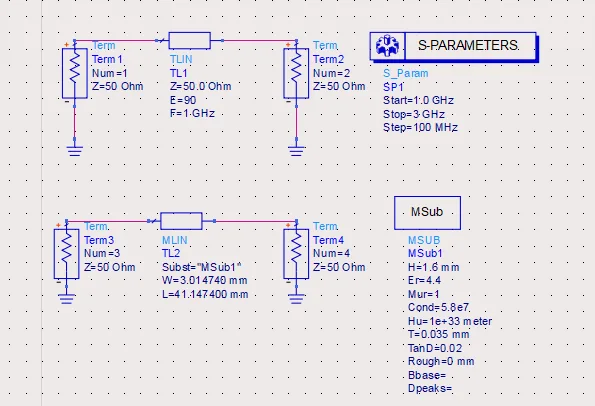Select the TLIN TL1 transmission line box
The width and height of the screenshot is (595, 406).
(x=189, y=41)
